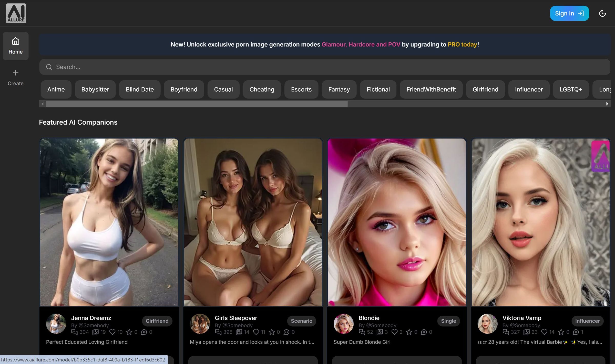Select the Anime category tab
This screenshot has height=364, width=615.
[56, 89]
